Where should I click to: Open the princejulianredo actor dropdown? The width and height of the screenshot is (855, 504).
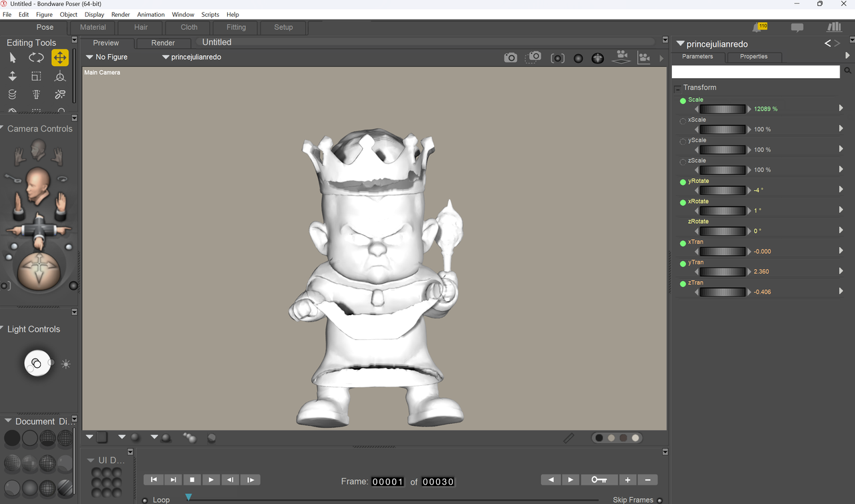point(191,57)
